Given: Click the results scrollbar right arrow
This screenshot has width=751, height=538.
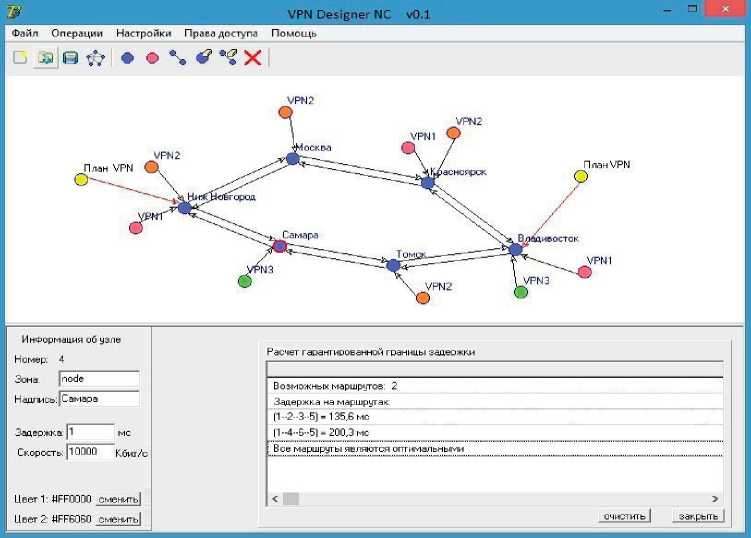Looking at the screenshot, I should click(x=715, y=499).
